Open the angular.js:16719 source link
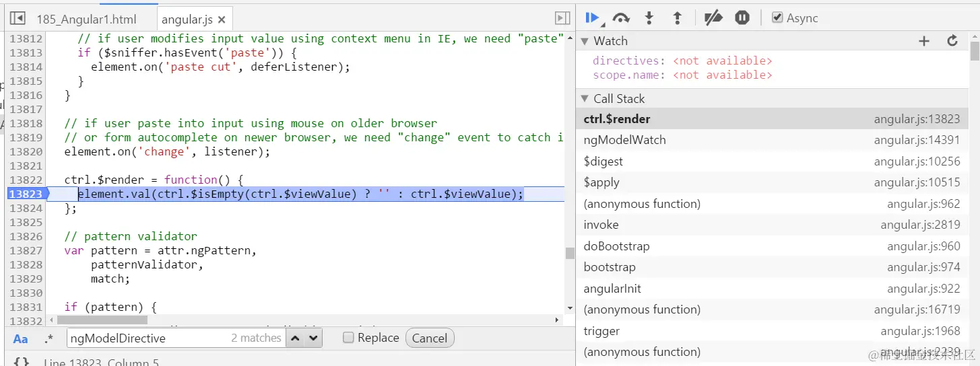The image size is (980, 366). pos(917,309)
